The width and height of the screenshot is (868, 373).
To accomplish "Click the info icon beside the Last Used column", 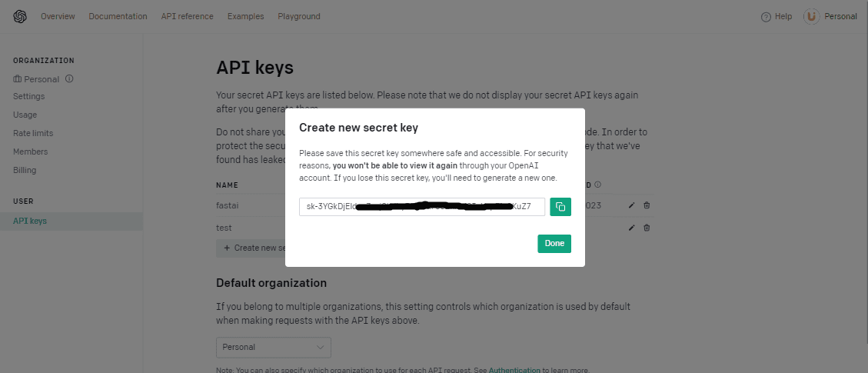I will coord(598,185).
